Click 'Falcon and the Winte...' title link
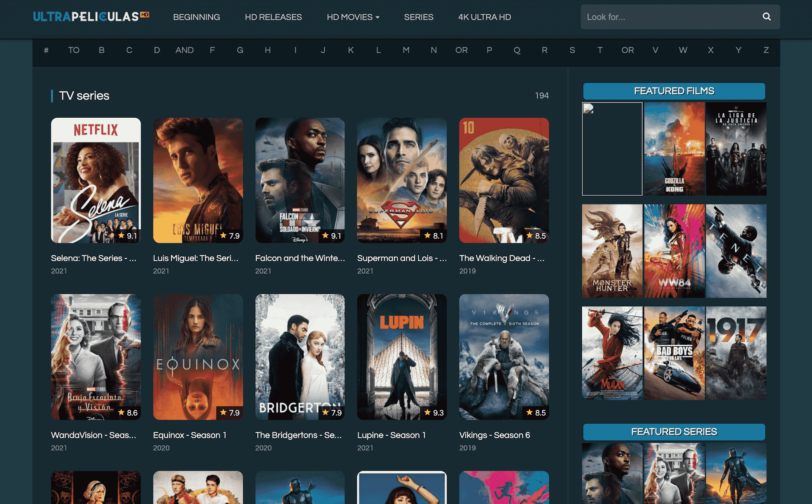The width and height of the screenshot is (812, 504). coord(300,258)
